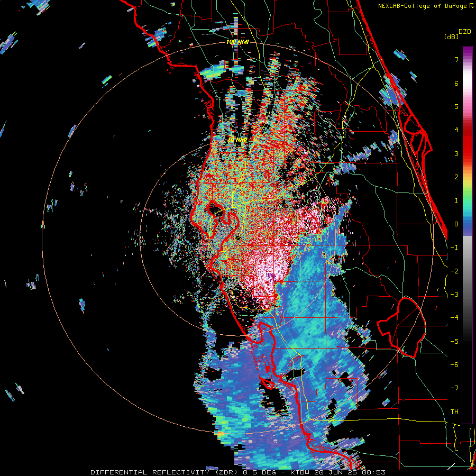This screenshot has height=476, width=476.
Task: Click the NEXLAB-College of DuPage credit text
Action: (x=422, y=6)
